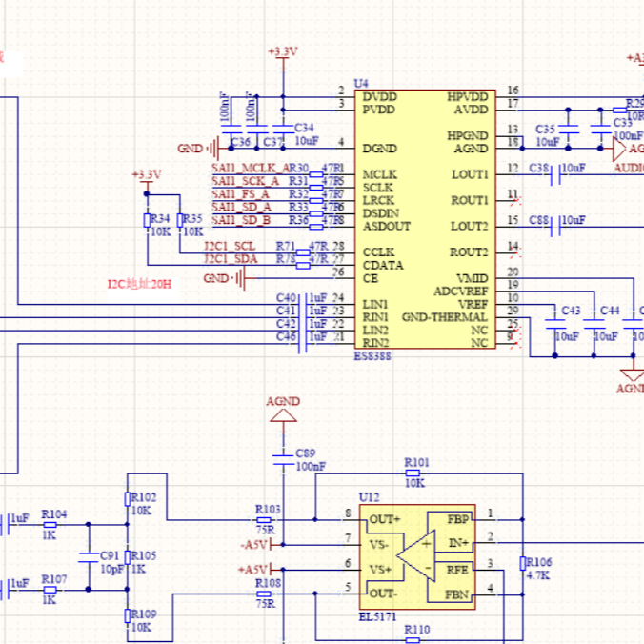This screenshot has height=644, width=644.
Task: Select capacitor C89 100nF
Action: tap(283, 460)
